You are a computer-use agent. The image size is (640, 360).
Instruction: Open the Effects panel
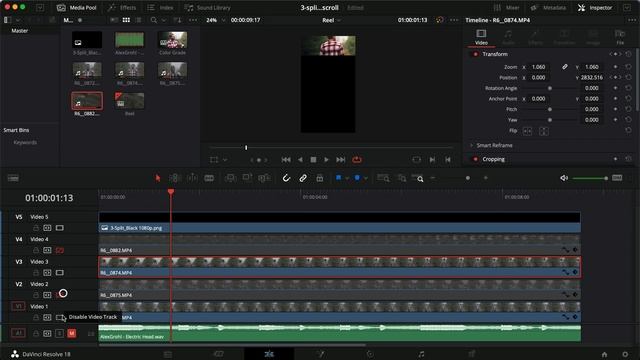click(x=122, y=7)
